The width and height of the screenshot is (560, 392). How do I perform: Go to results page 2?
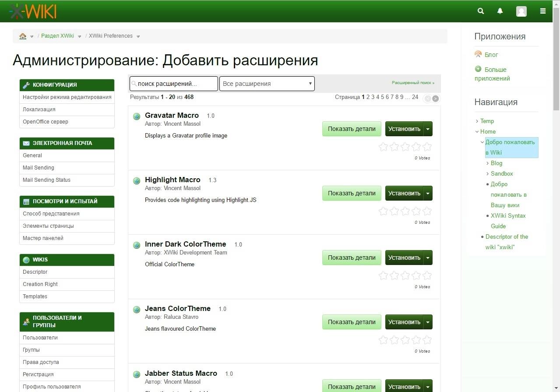[368, 97]
